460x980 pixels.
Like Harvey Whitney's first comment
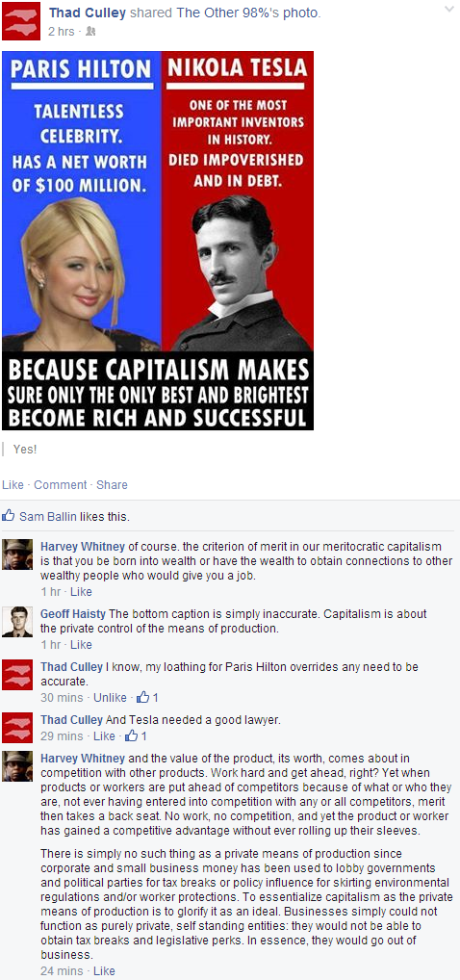click(81, 591)
